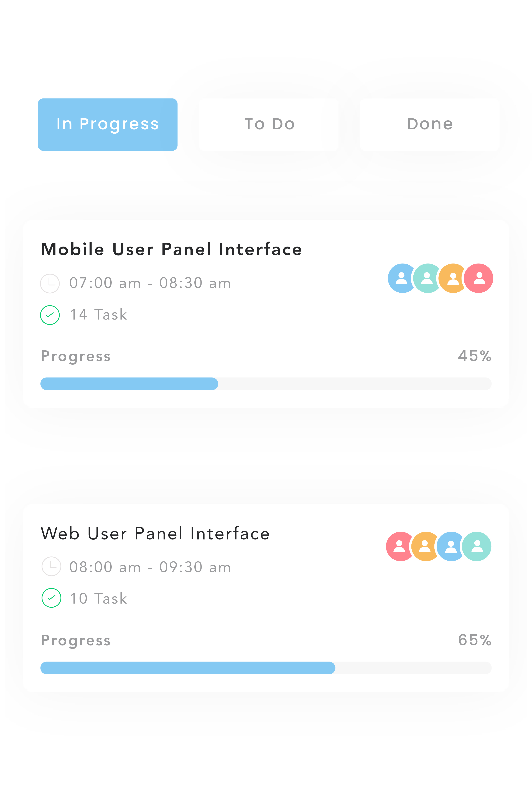Viewport: 532px width, 785px height.
Task: Open the To Do tab
Action: click(x=269, y=124)
